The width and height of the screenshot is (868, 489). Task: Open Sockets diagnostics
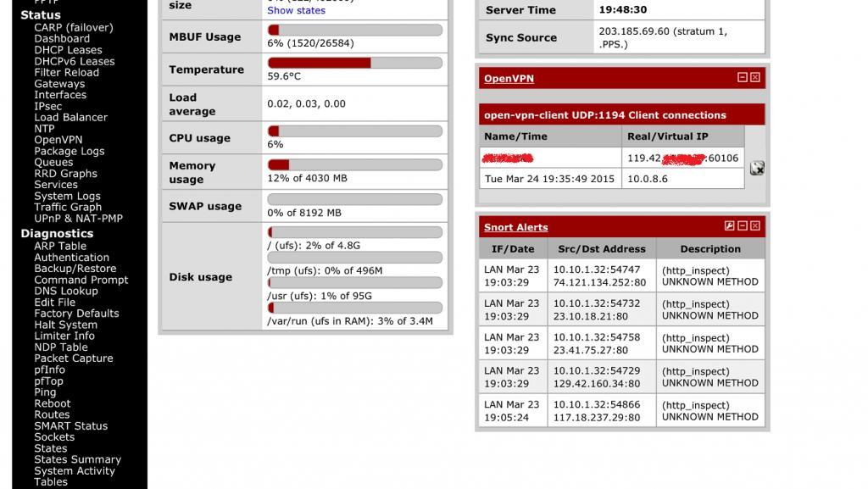(x=54, y=437)
